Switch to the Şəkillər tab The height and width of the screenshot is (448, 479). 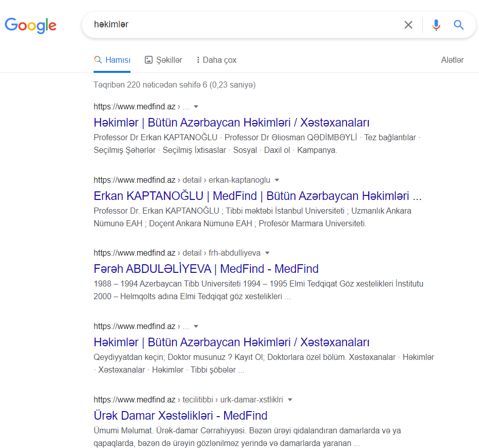coord(163,60)
